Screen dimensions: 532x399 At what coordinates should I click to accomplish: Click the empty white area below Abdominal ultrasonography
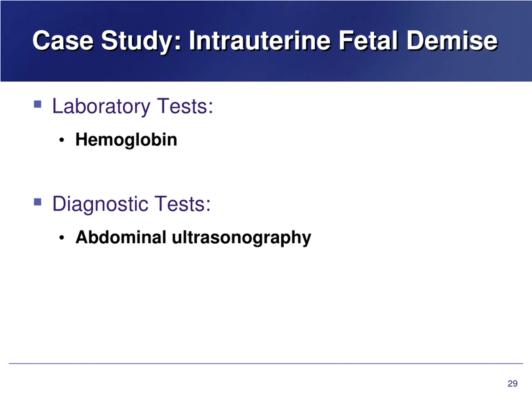coord(266,303)
